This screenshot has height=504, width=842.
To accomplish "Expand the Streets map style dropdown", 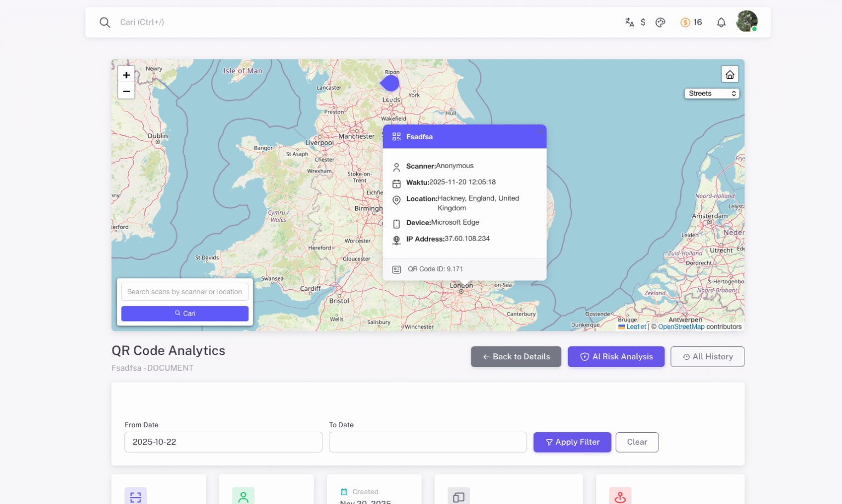I will click(712, 94).
